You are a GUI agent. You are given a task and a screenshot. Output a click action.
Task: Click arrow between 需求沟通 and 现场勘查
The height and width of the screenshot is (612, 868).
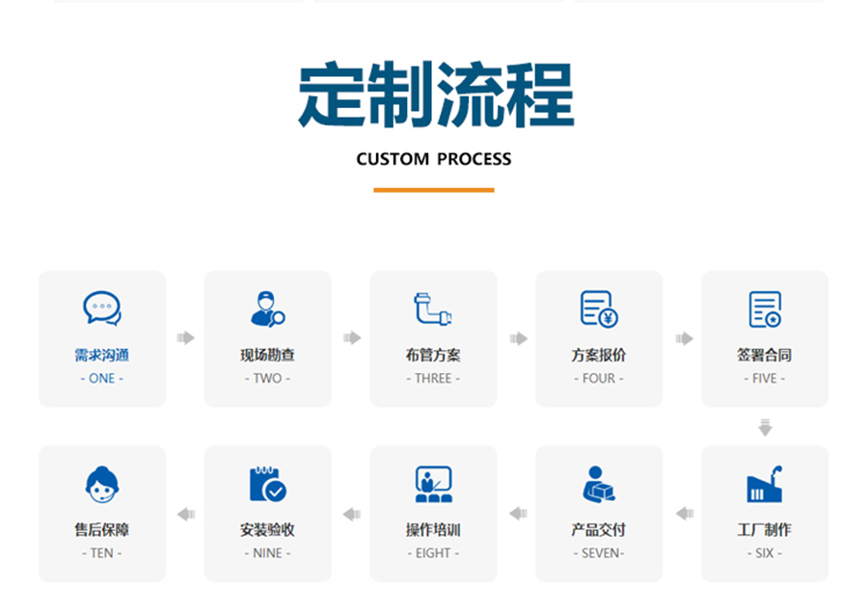pos(185,338)
